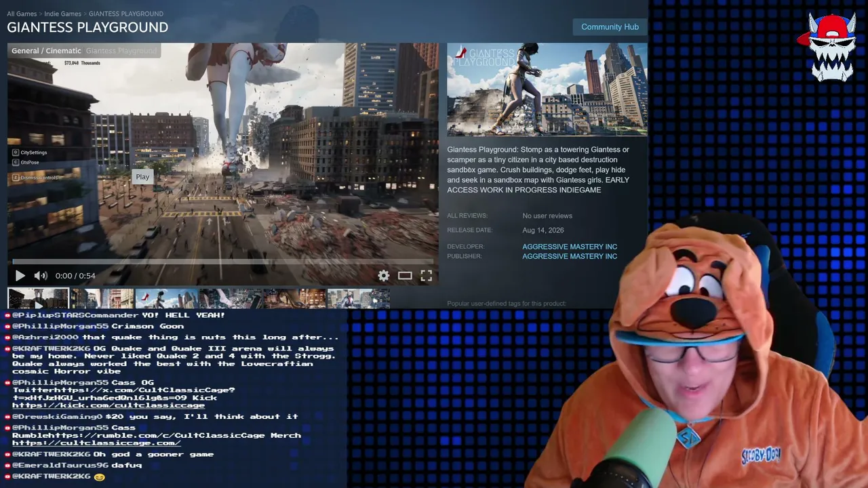This screenshot has height=488, width=868.
Task: Select the fourth media thumbnail
Action: point(231,298)
